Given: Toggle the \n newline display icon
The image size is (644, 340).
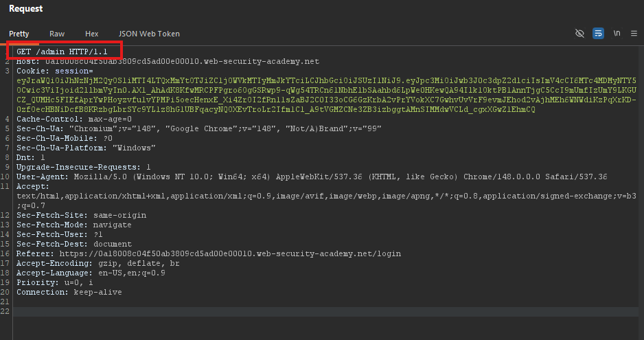Looking at the screenshot, I should [617, 33].
